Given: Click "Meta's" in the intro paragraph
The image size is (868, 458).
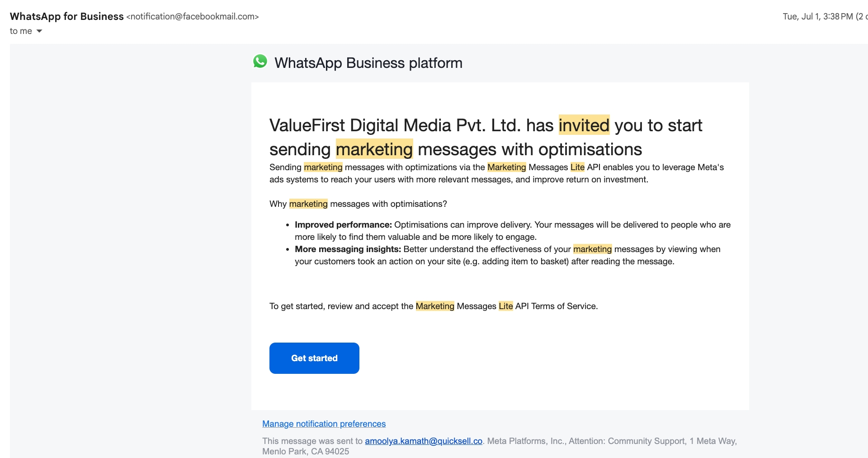Looking at the screenshot, I should [x=710, y=167].
